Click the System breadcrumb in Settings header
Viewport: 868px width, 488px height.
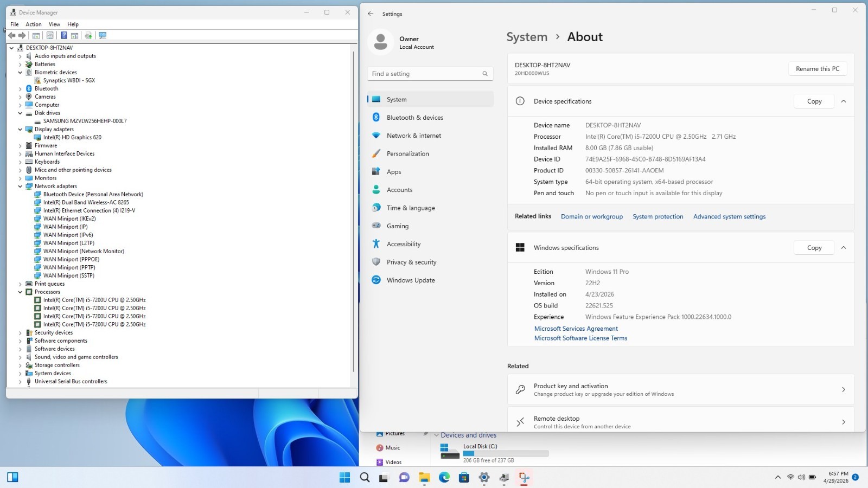pos(527,37)
